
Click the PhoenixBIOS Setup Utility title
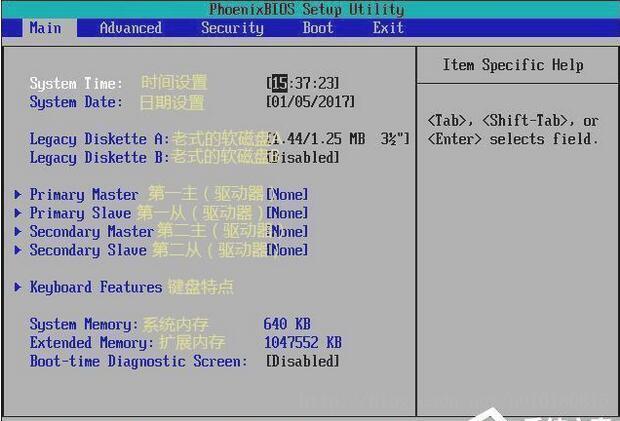point(307,9)
